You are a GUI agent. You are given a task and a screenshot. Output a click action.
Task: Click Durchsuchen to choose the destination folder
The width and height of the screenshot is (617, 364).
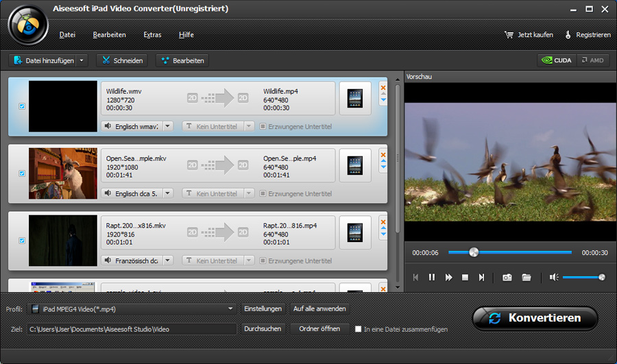point(263,329)
